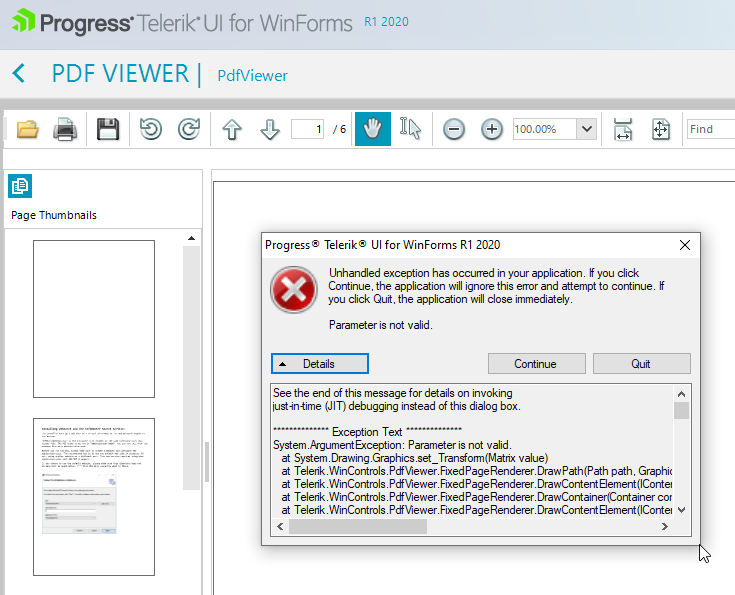
Task: Select the second page thumbnail
Action: 94,497
